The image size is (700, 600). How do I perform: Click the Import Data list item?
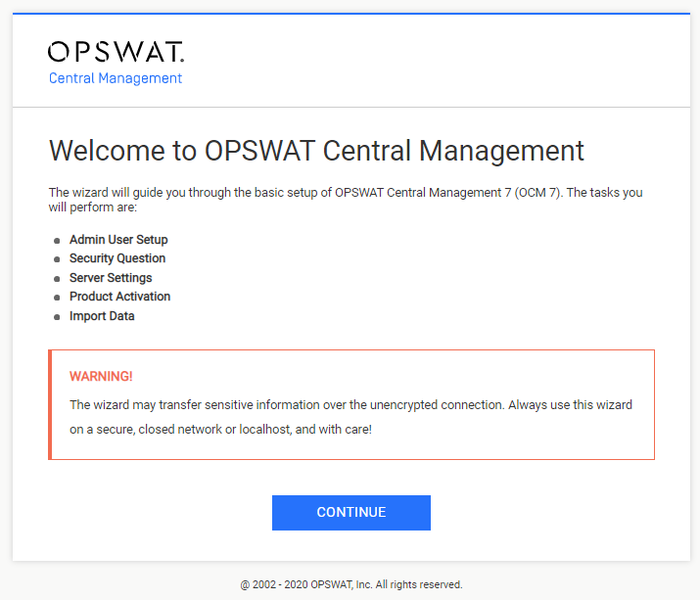102,316
